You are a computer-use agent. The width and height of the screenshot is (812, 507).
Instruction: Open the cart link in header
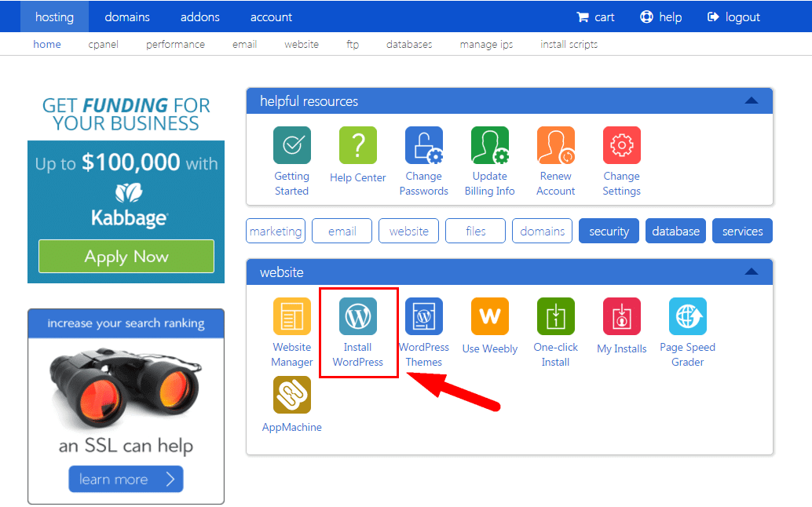point(595,16)
